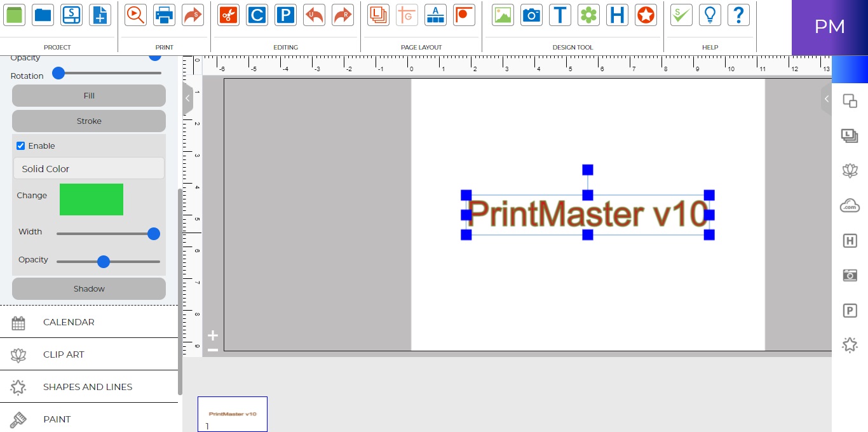Add a new page with plus document icon
Viewport: 868px width, 432px height.
(x=100, y=15)
